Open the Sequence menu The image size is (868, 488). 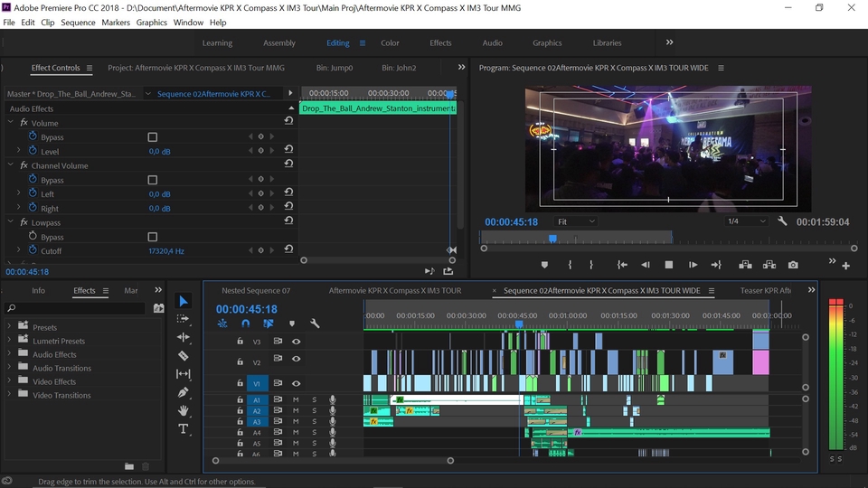(78, 22)
